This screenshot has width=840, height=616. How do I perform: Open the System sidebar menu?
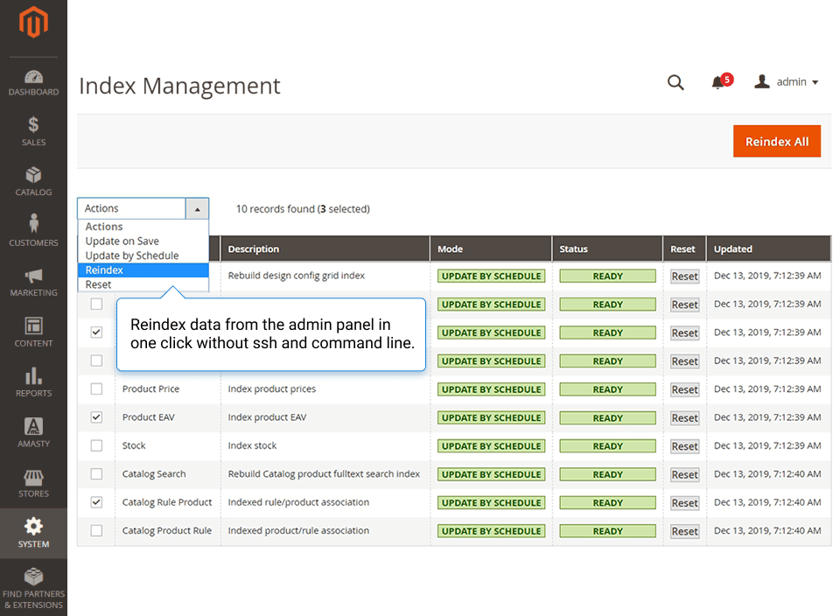33,534
